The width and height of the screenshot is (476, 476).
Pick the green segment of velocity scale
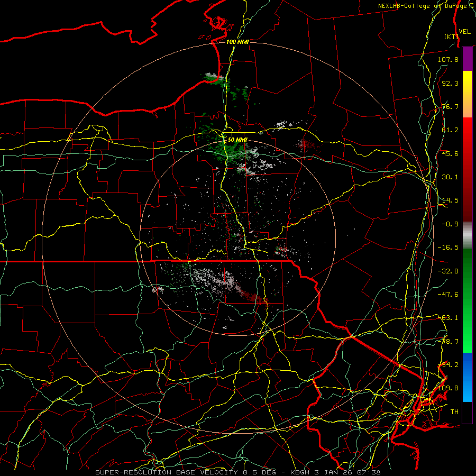[467, 300]
